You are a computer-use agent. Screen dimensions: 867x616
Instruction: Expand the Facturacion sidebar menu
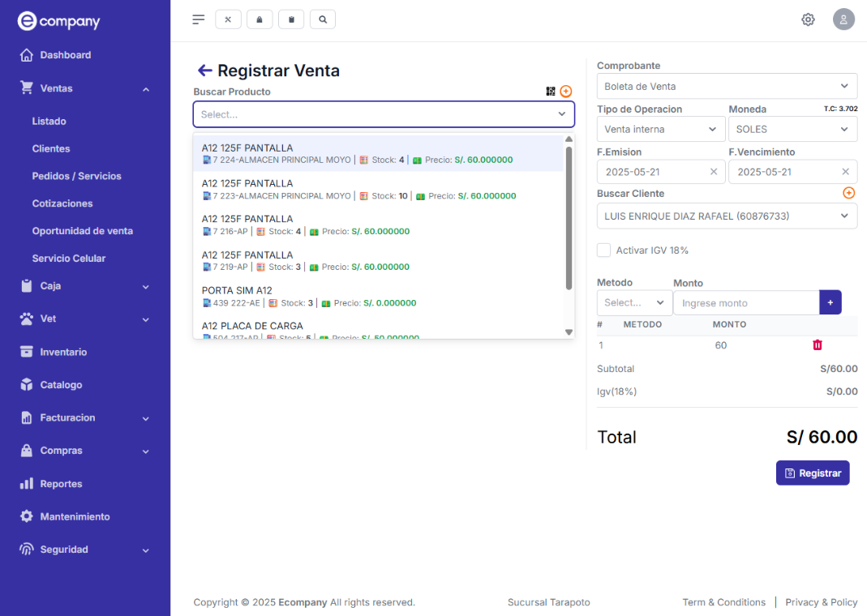tap(85, 418)
